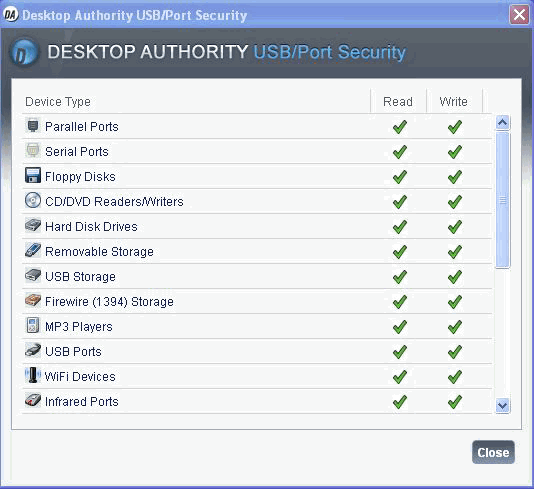Viewport: 534px width, 489px height.
Task: Toggle Write for CD/DVD Readers/Writers
Action: click(455, 202)
